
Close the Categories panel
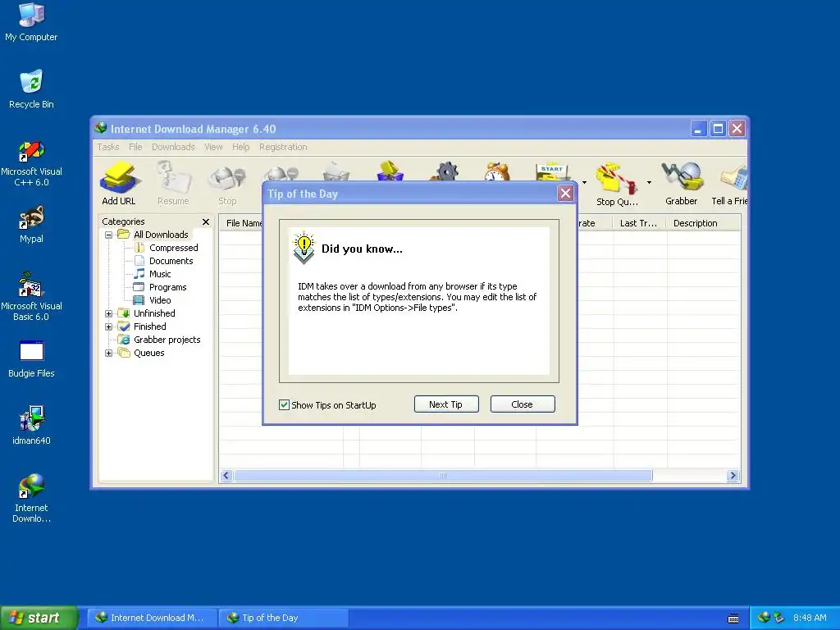pos(206,221)
